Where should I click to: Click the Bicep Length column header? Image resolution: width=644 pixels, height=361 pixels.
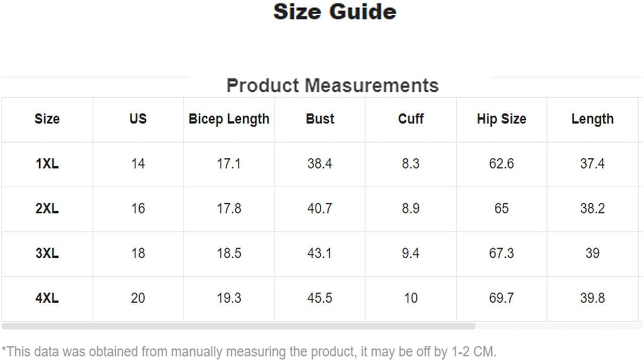click(229, 119)
